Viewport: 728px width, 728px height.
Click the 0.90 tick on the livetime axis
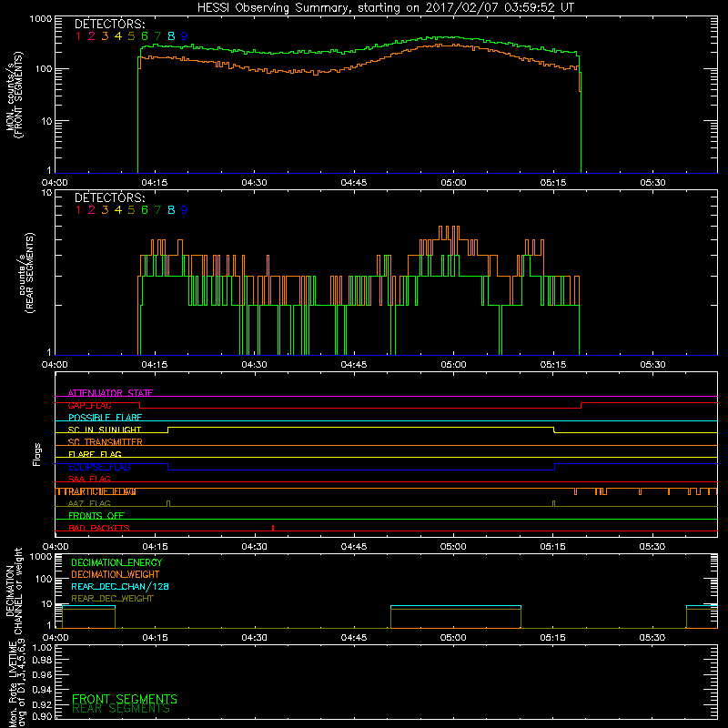click(x=43, y=716)
